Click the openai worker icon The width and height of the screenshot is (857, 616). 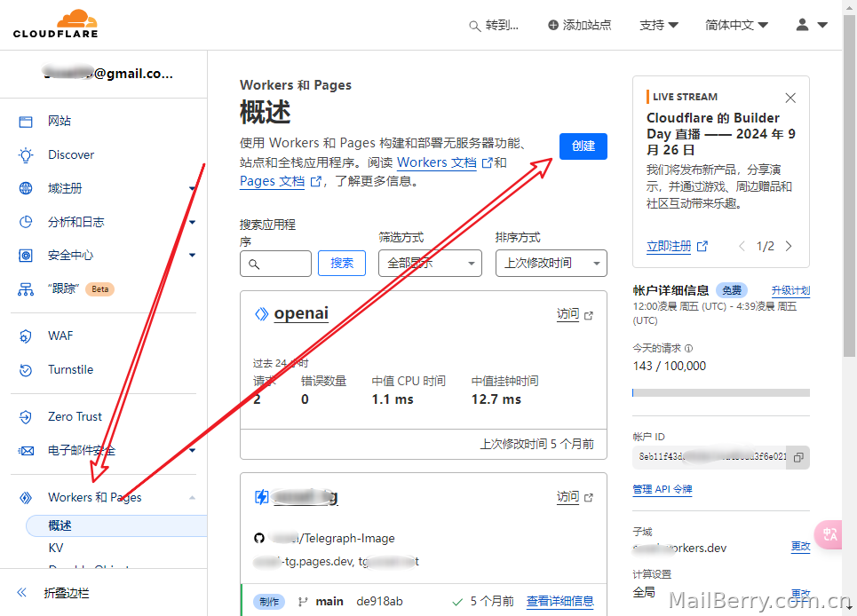coord(262,314)
